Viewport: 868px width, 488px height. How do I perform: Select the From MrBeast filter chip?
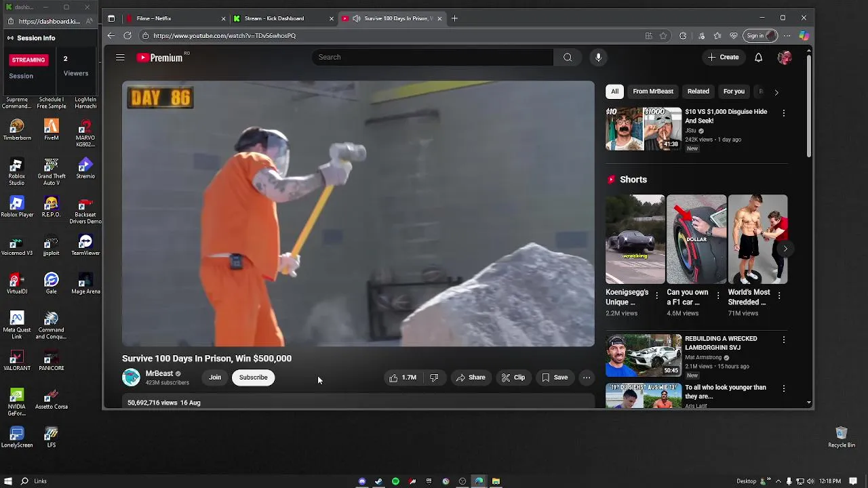[x=653, y=91]
